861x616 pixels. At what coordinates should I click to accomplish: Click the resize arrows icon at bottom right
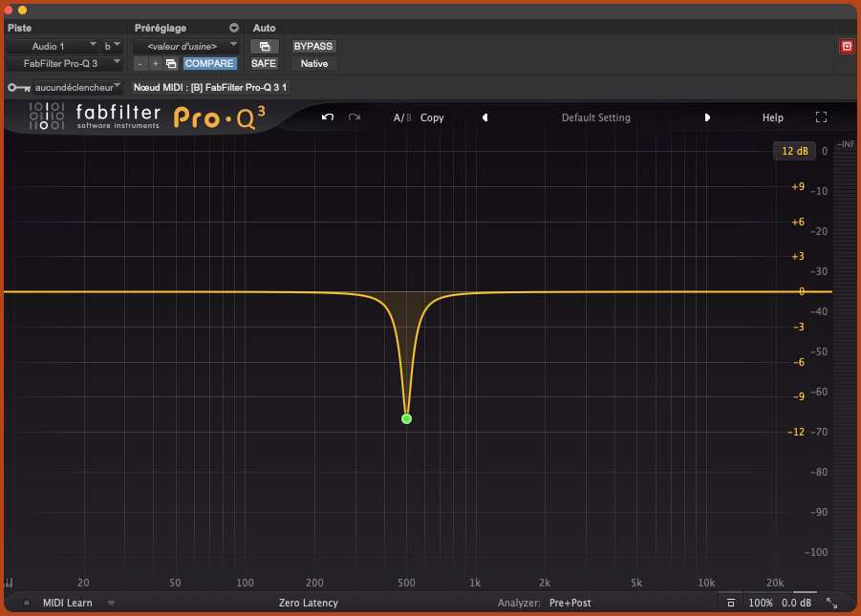[x=831, y=603]
